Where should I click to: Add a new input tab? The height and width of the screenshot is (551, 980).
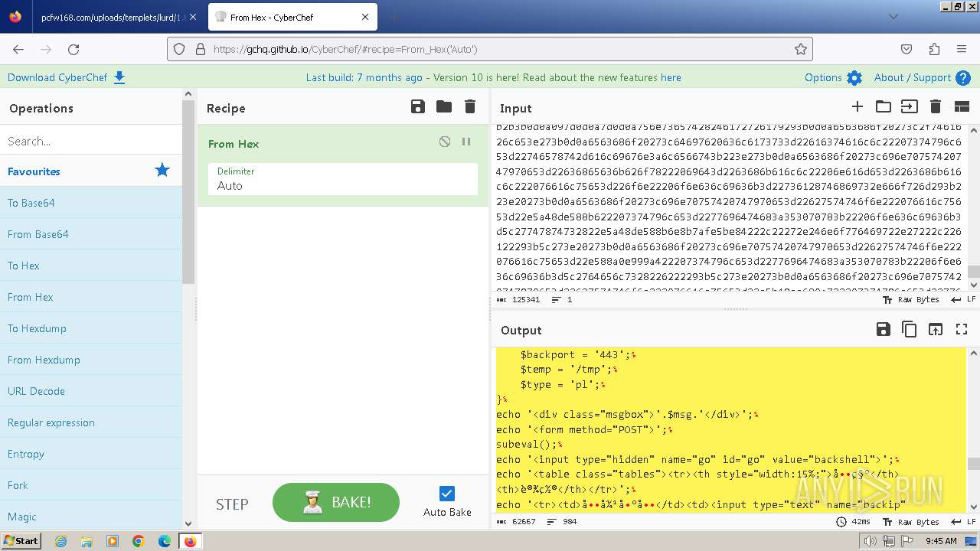coord(857,107)
